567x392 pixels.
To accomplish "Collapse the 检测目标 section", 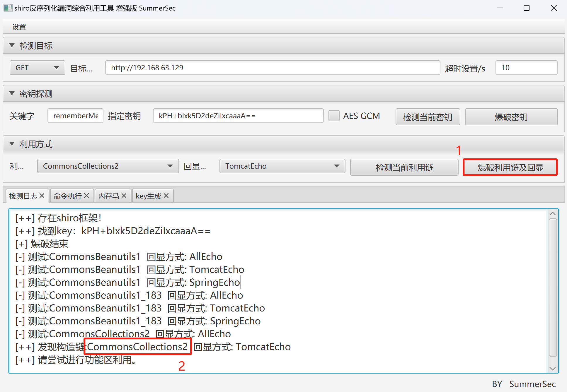I will coord(12,45).
